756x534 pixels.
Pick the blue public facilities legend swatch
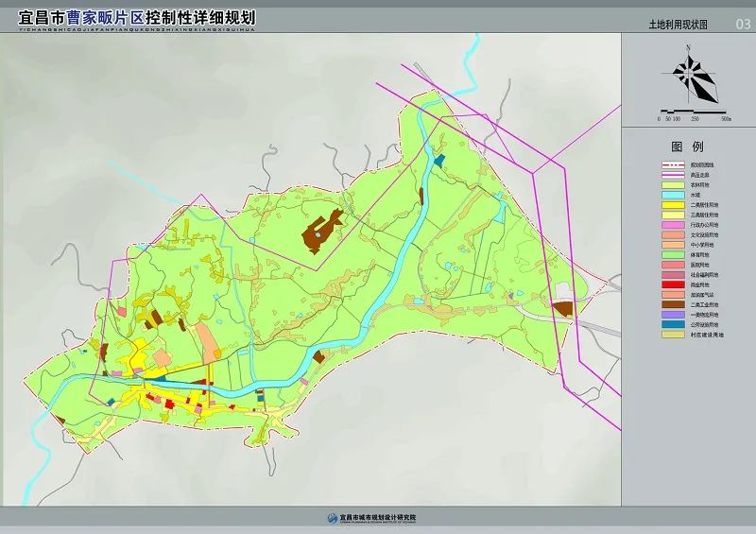(x=673, y=324)
